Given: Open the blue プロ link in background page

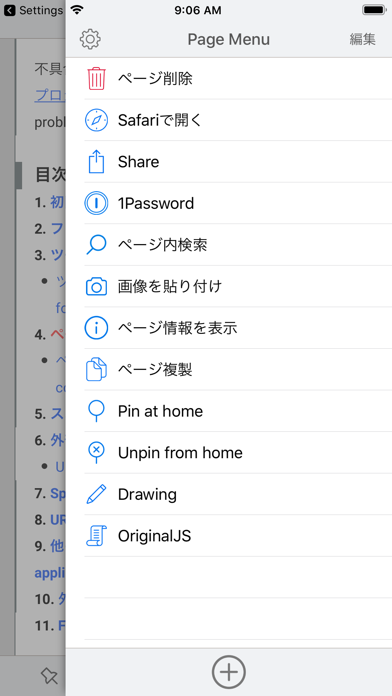Looking at the screenshot, I should 50,96.
